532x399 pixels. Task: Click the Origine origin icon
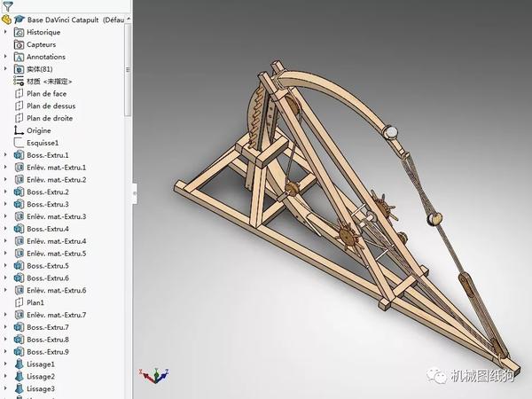click(19, 130)
